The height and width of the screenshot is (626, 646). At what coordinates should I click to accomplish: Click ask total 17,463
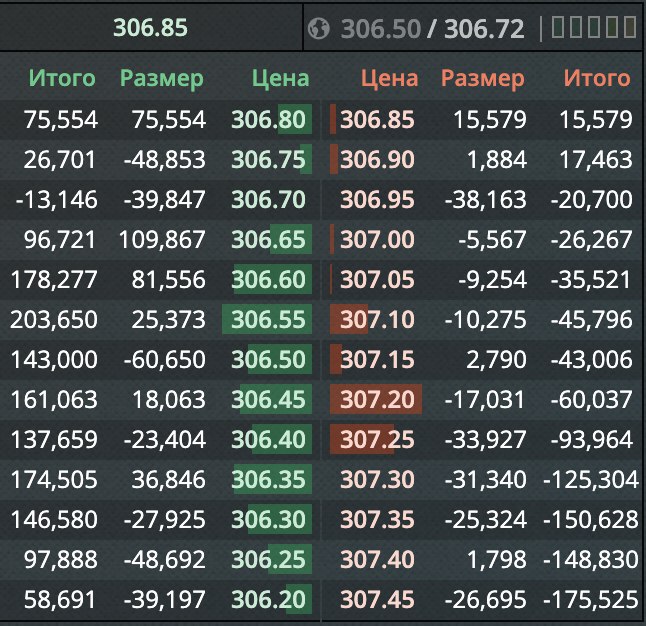[x=596, y=160]
